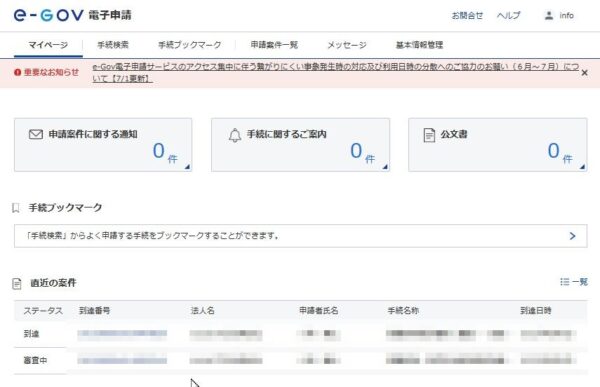Open the お問合せ link
Viewport: 600px width, 387px height.
coord(467,16)
